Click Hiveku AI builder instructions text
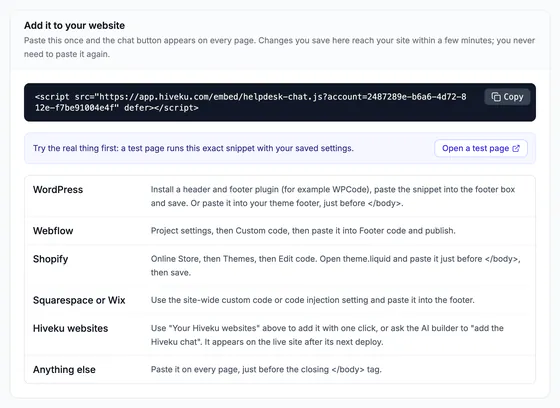The width and height of the screenshot is (560, 408). [327, 335]
